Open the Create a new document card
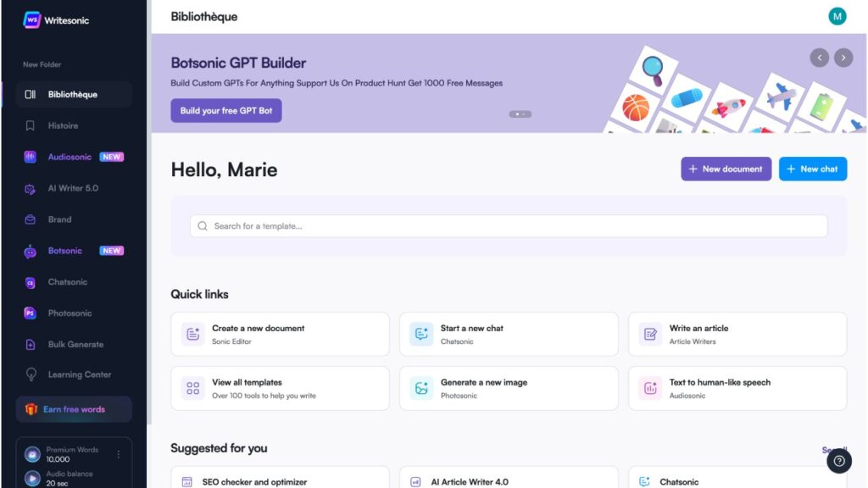Viewport: 868px width, 488px height. [x=280, y=334]
